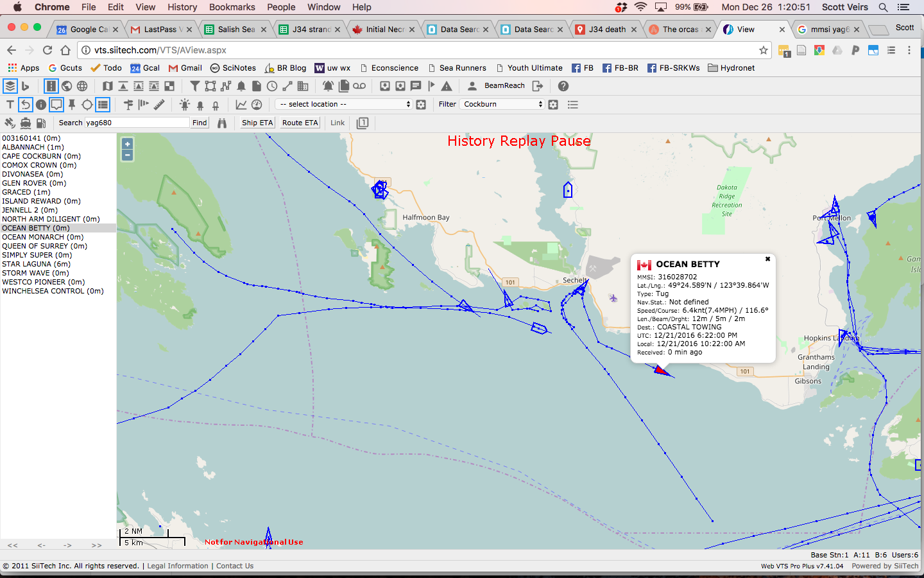Open the 'select location' dropdown
This screenshot has height=578, width=924.
point(344,104)
